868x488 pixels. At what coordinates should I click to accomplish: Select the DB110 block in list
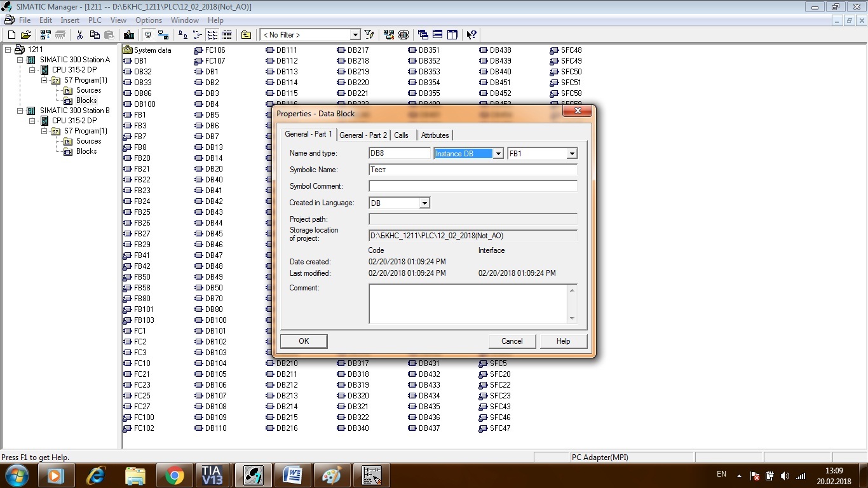(x=215, y=428)
